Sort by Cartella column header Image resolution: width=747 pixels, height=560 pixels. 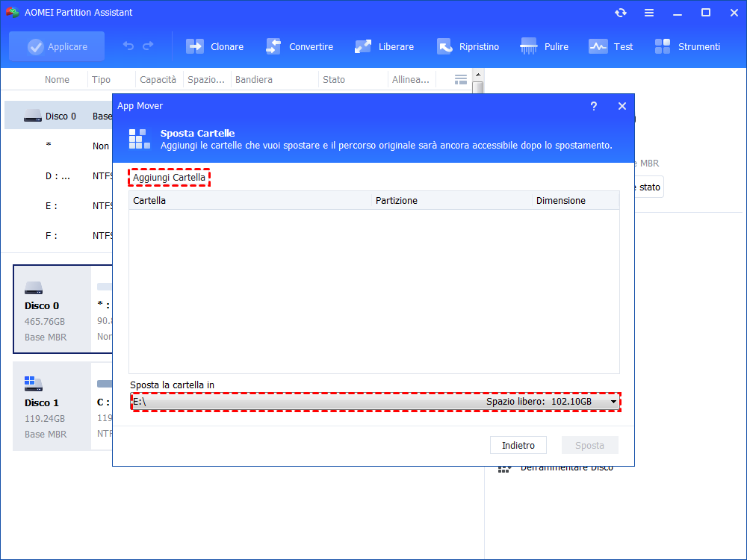pos(250,200)
